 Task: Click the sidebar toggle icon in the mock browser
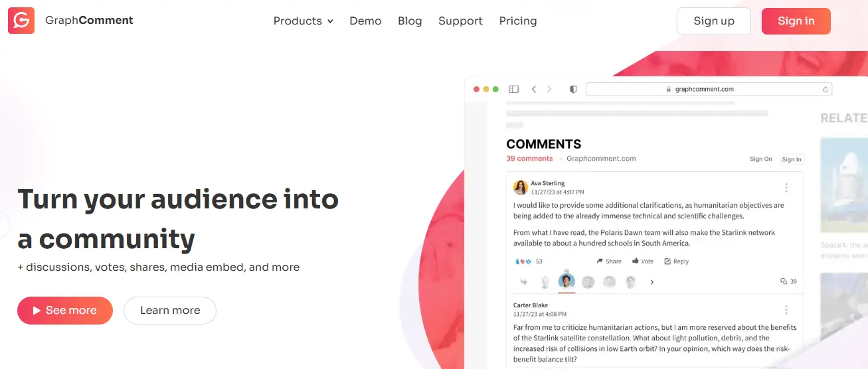coord(513,89)
